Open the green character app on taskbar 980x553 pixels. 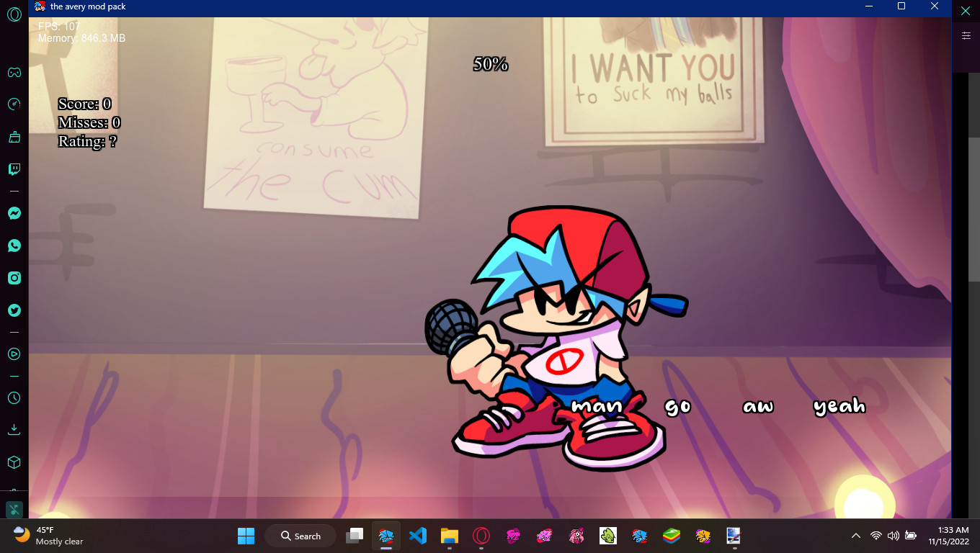(x=607, y=536)
